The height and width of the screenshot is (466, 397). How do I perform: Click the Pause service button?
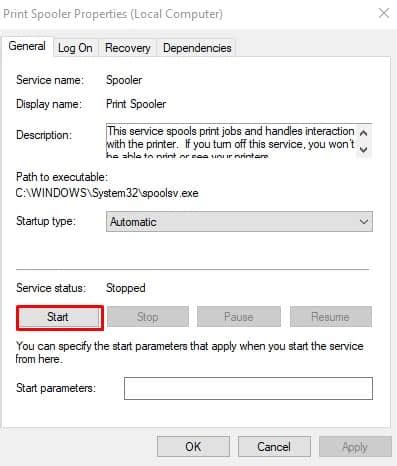pos(239,317)
